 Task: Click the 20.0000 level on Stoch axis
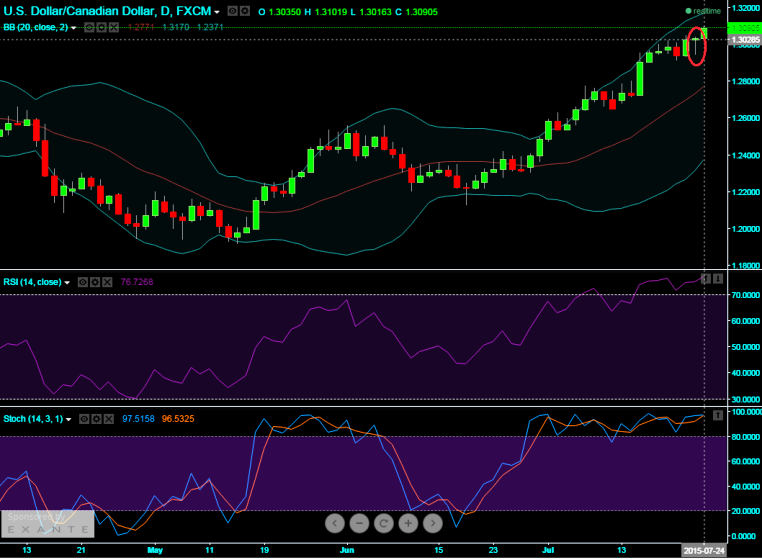[745, 511]
